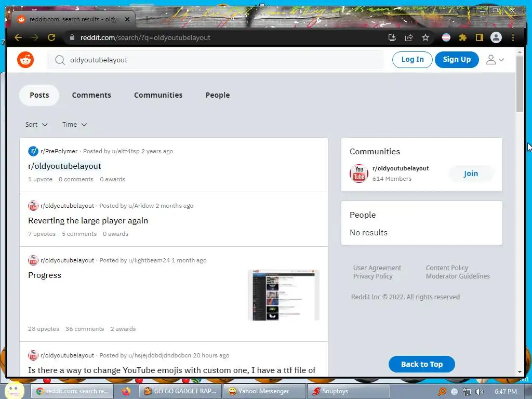
Task: Click the network tray icon
Action: [x=467, y=392]
